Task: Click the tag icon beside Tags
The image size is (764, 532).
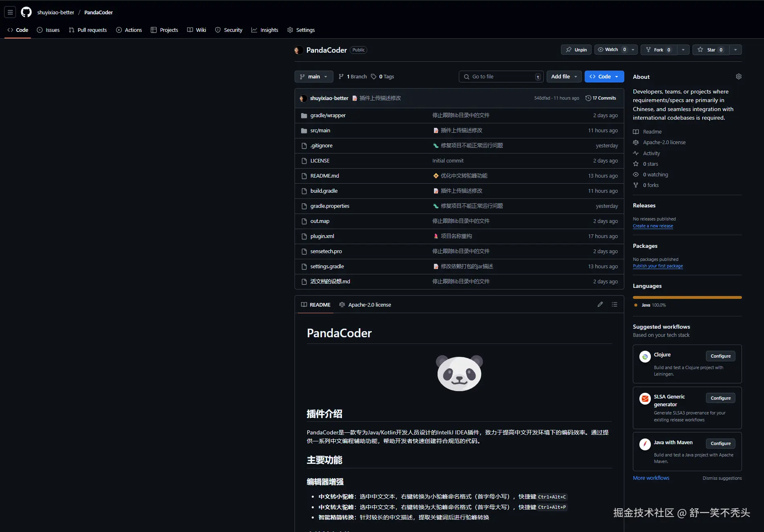Action: pyautogui.click(x=373, y=77)
